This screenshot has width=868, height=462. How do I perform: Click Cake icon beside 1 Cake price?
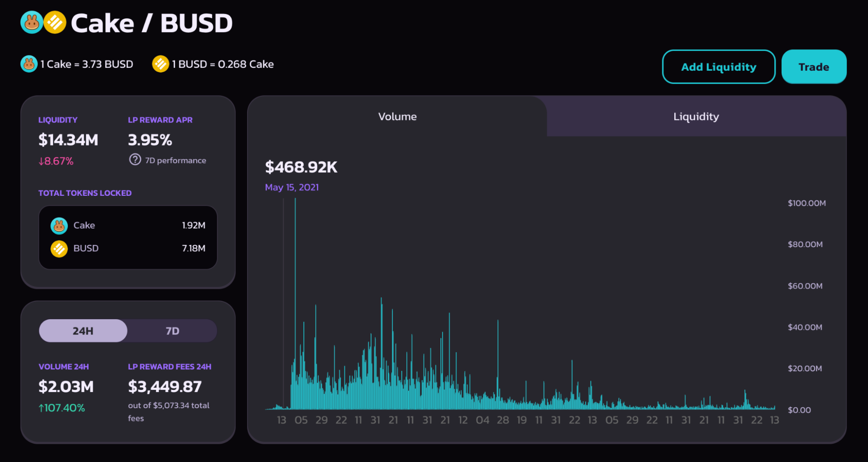[x=29, y=64]
